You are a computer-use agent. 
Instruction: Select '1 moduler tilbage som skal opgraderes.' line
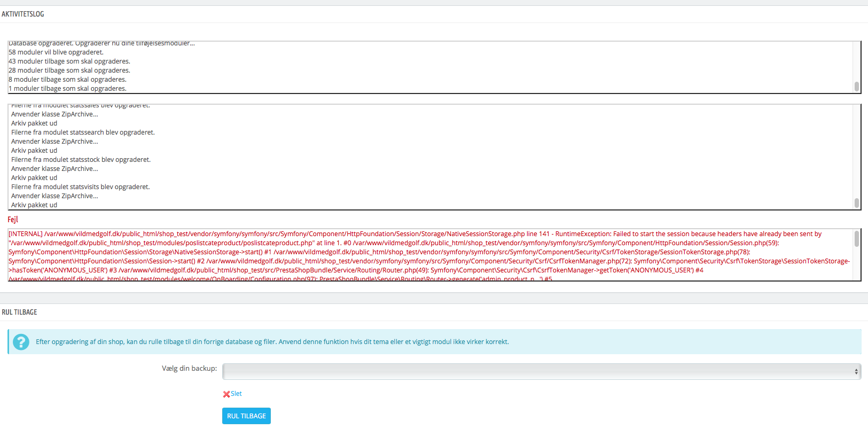click(67, 89)
